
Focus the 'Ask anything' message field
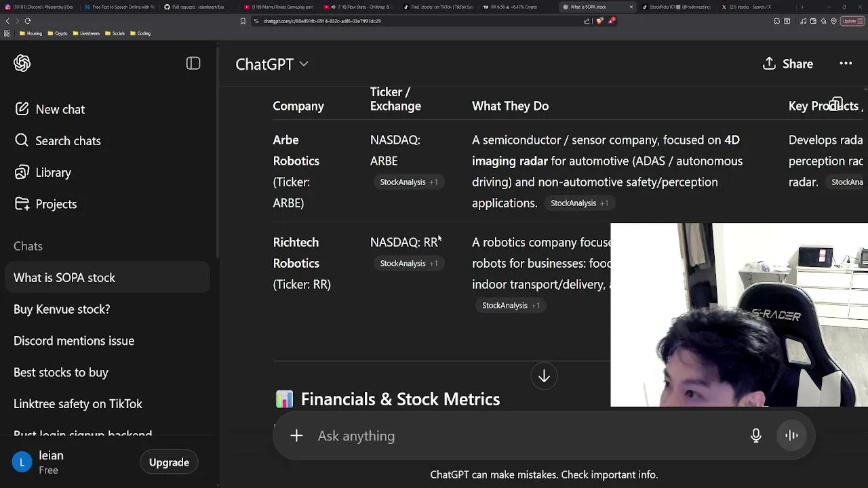point(522,436)
